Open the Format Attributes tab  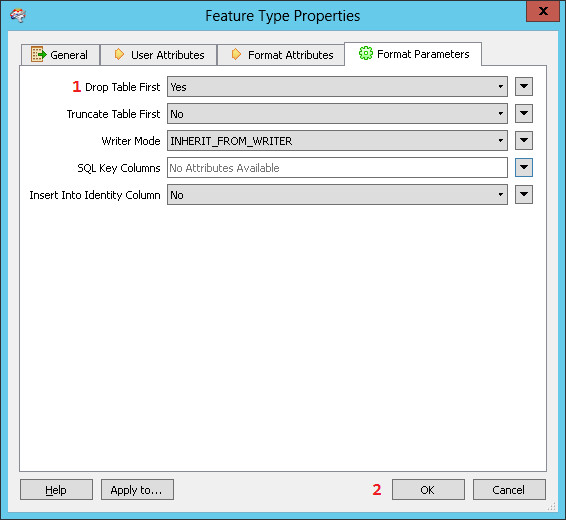[281, 55]
